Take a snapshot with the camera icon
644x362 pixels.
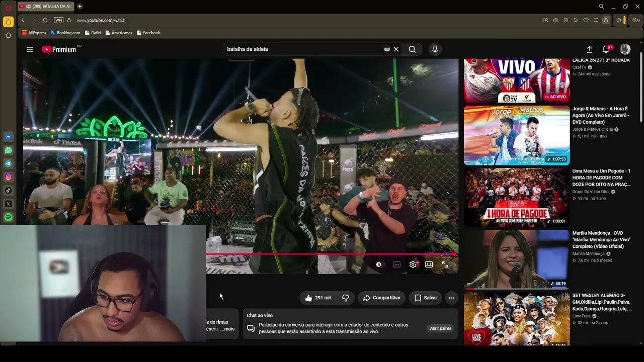click(x=555, y=20)
